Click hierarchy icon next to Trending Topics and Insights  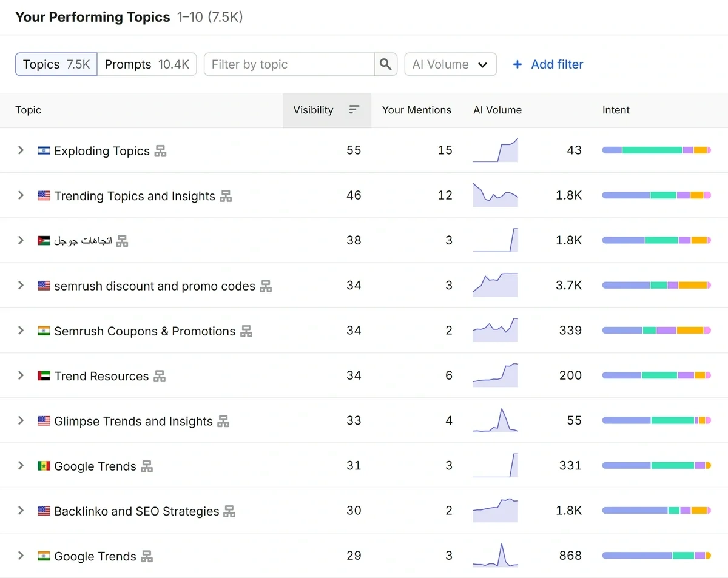click(x=226, y=196)
